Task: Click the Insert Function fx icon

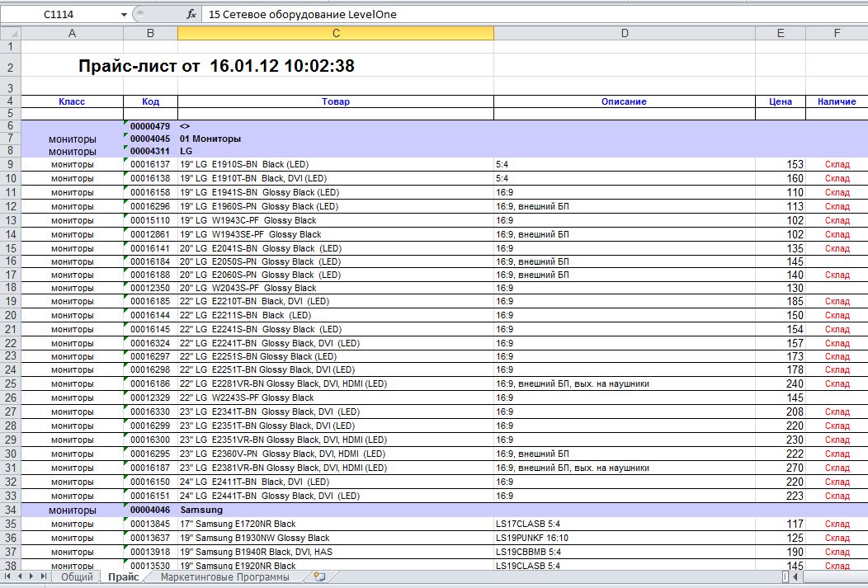Action: click(191, 14)
